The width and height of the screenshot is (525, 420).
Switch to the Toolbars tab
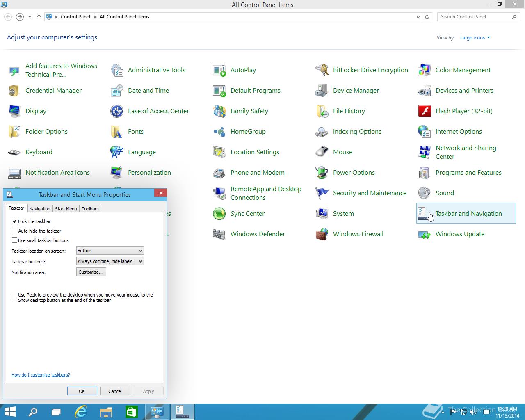coord(90,209)
